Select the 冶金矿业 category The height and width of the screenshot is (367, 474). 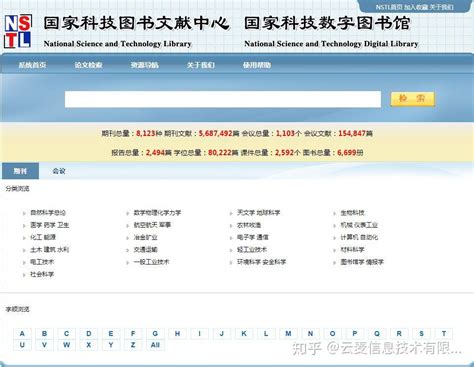click(x=146, y=237)
